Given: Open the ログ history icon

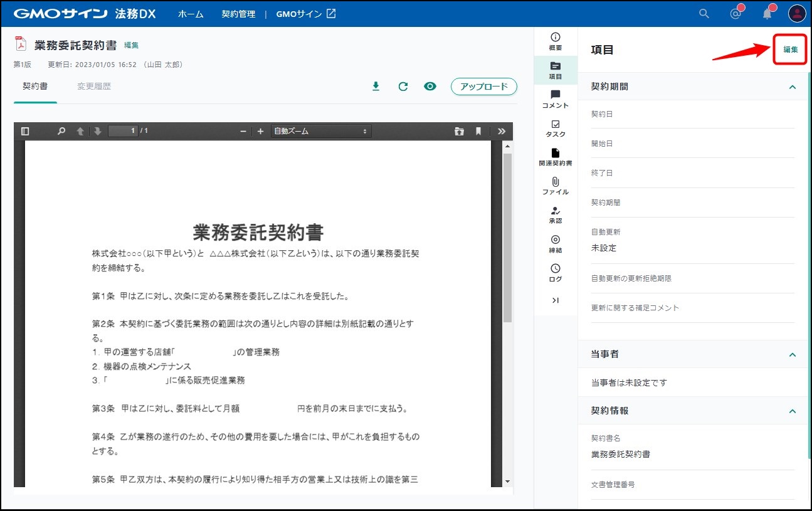Looking at the screenshot, I should tap(555, 273).
